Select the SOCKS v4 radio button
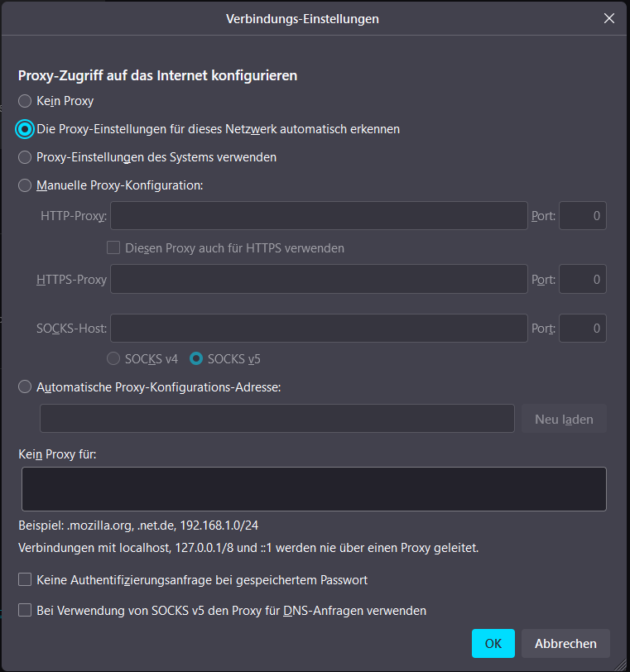The width and height of the screenshot is (630, 672). [113, 359]
